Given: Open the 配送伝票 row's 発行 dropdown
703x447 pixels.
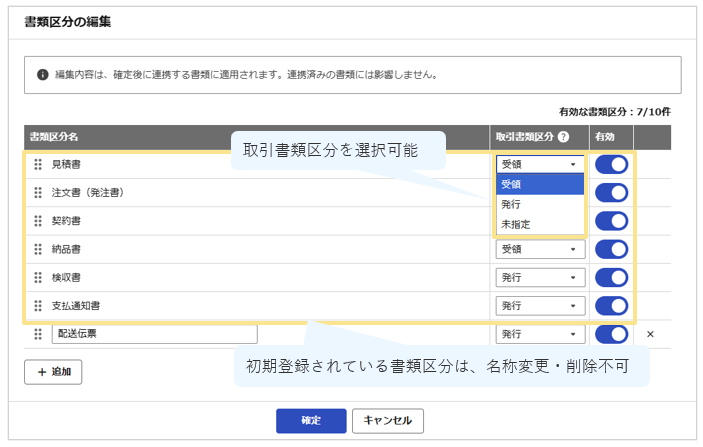Looking at the screenshot, I should tap(540, 334).
